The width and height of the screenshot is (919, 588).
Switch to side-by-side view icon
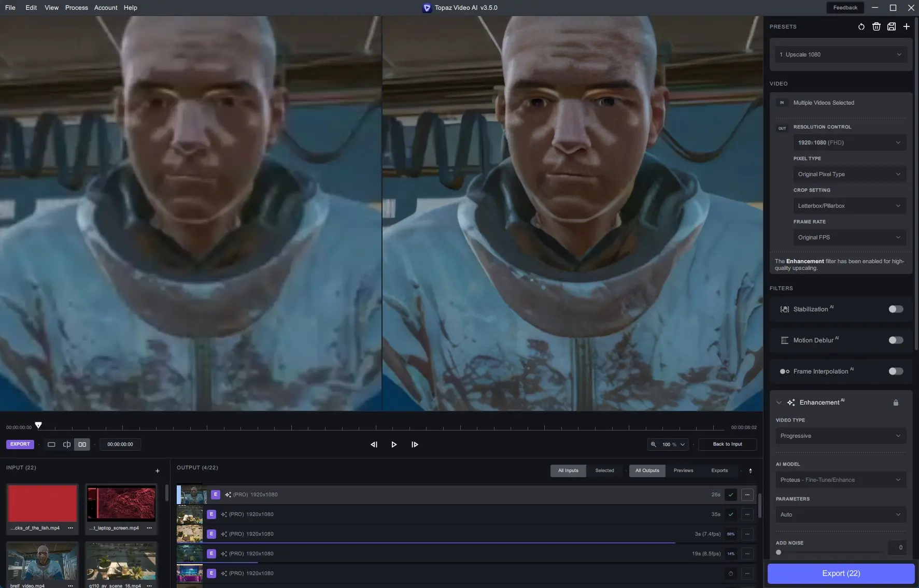coord(82,444)
